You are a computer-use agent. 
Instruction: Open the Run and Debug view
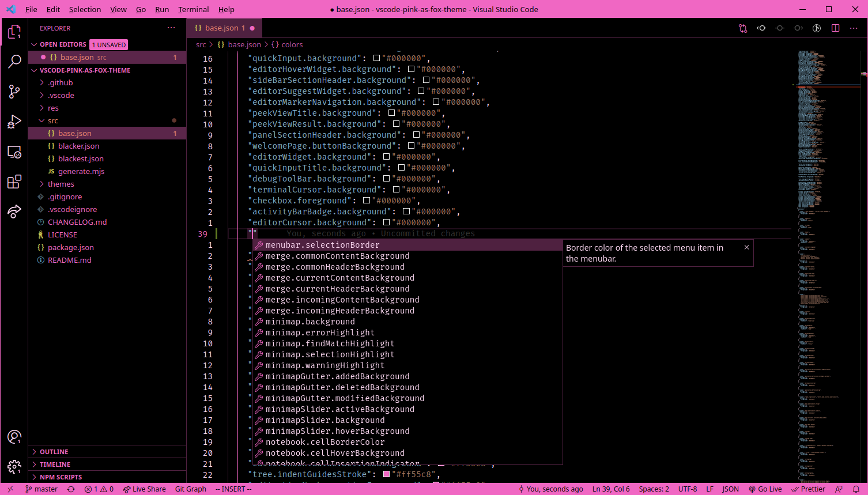(14, 122)
